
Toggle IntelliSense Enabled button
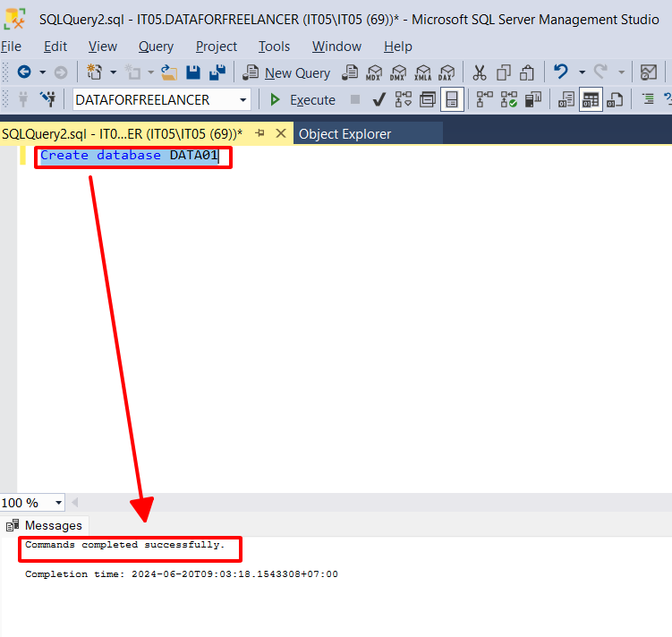pos(452,99)
